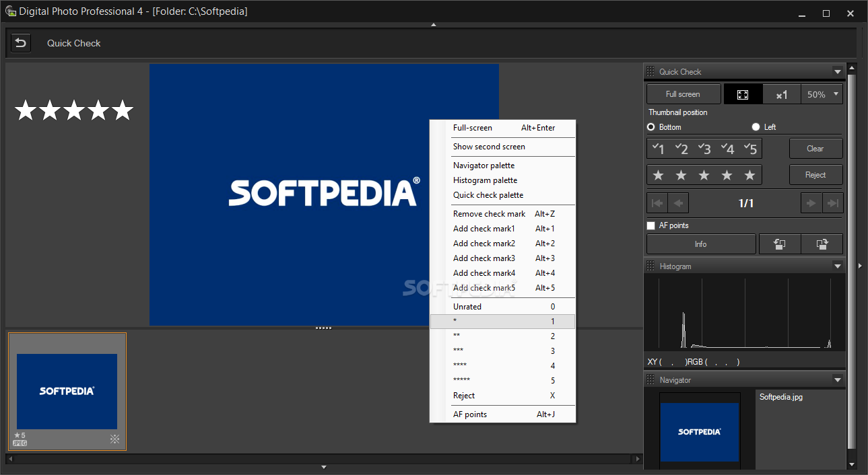Screen dimensions: 868x475
Task: Switch to x1 actual-size view
Action: click(782, 94)
